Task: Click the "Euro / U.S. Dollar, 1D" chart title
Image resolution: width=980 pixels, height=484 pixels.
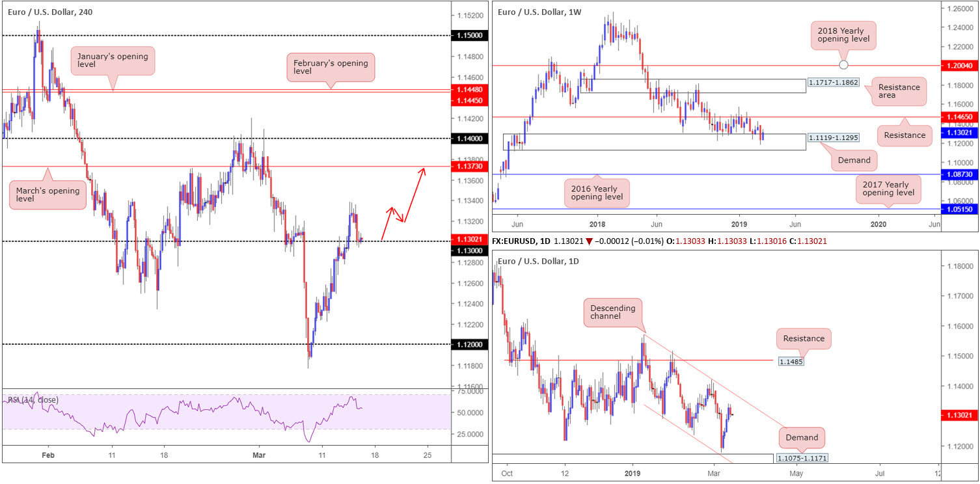Action: pyautogui.click(x=538, y=262)
